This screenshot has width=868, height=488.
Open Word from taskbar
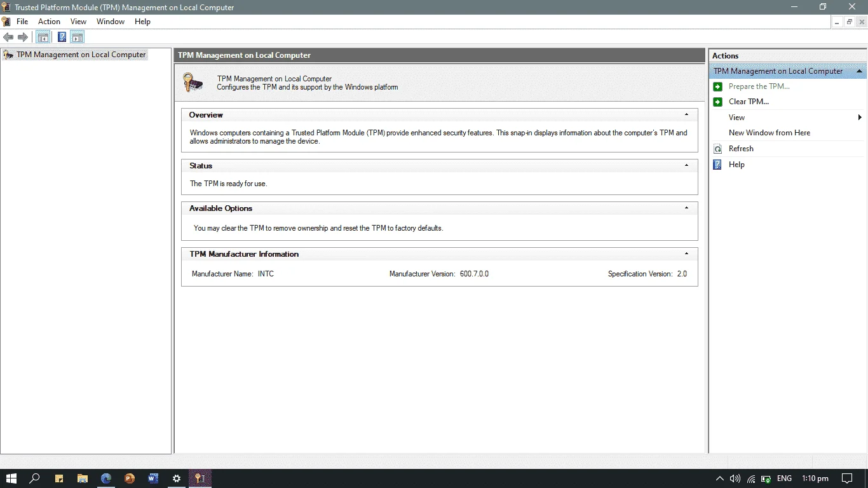[x=153, y=478]
